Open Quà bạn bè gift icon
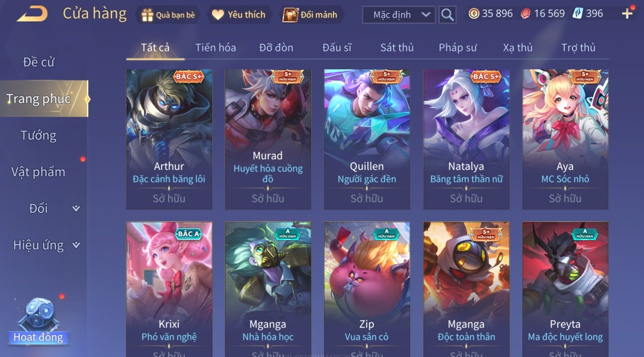The image size is (644, 357). tap(148, 15)
